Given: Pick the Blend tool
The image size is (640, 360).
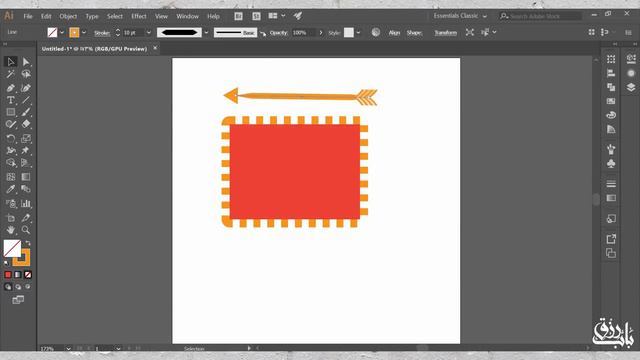Looking at the screenshot, I should [x=26, y=189].
